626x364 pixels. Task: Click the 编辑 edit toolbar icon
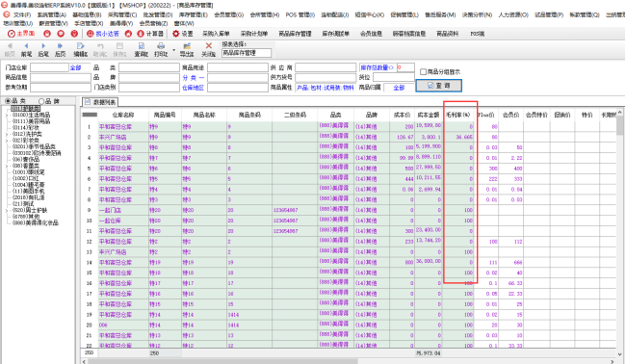click(81, 46)
